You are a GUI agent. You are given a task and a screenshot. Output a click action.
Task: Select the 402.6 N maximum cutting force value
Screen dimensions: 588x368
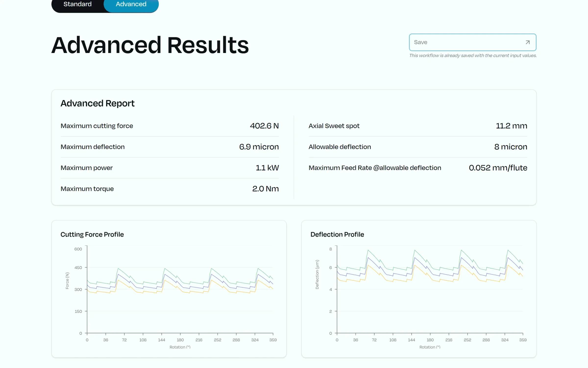264,126
